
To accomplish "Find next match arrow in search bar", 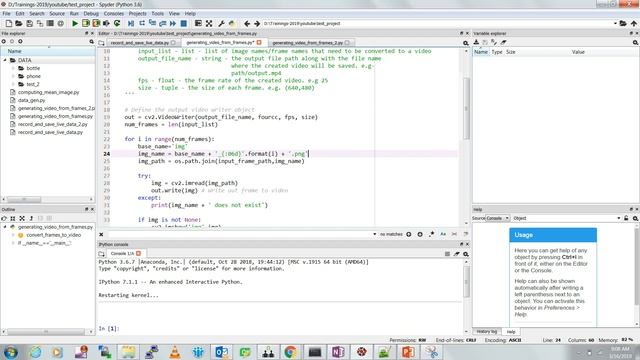I will pyautogui.click(x=420, y=234).
